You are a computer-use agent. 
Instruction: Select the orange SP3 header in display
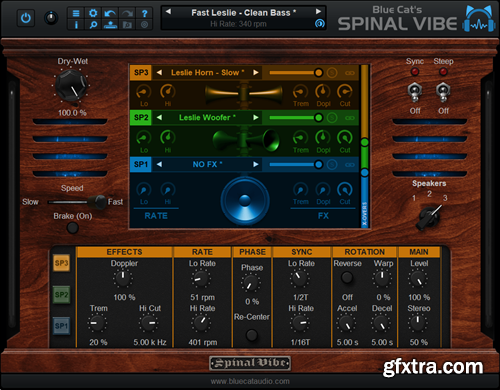pyautogui.click(x=141, y=72)
